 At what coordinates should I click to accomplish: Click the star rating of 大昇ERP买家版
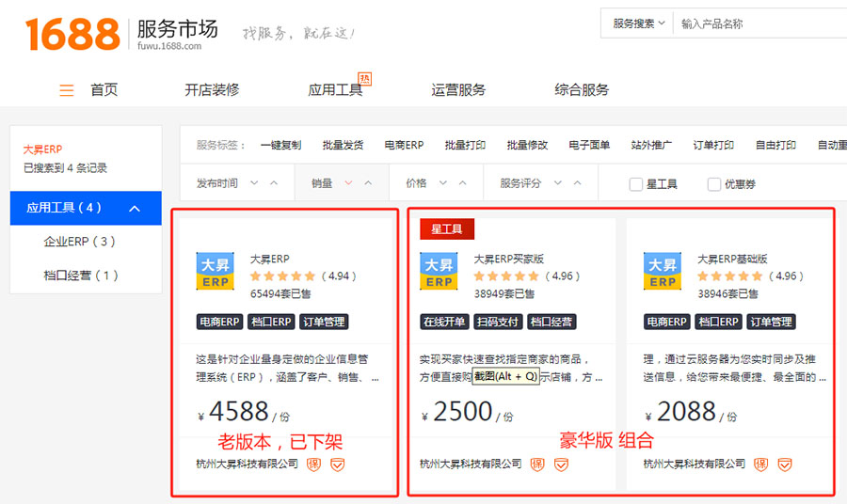pos(506,276)
